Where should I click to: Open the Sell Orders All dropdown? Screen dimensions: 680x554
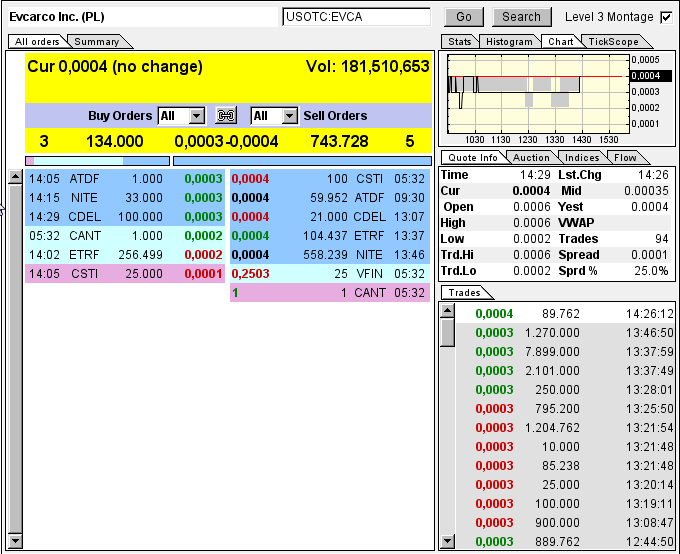pyautogui.click(x=274, y=116)
